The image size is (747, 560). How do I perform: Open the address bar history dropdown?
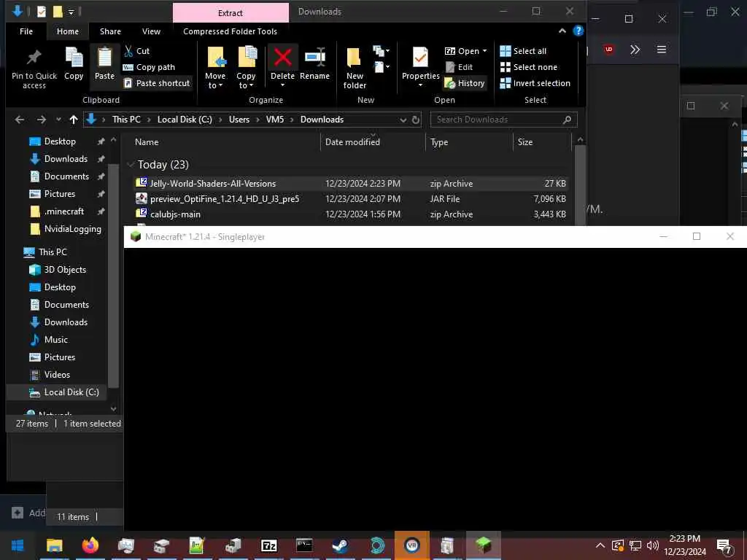(x=403, y=120)
